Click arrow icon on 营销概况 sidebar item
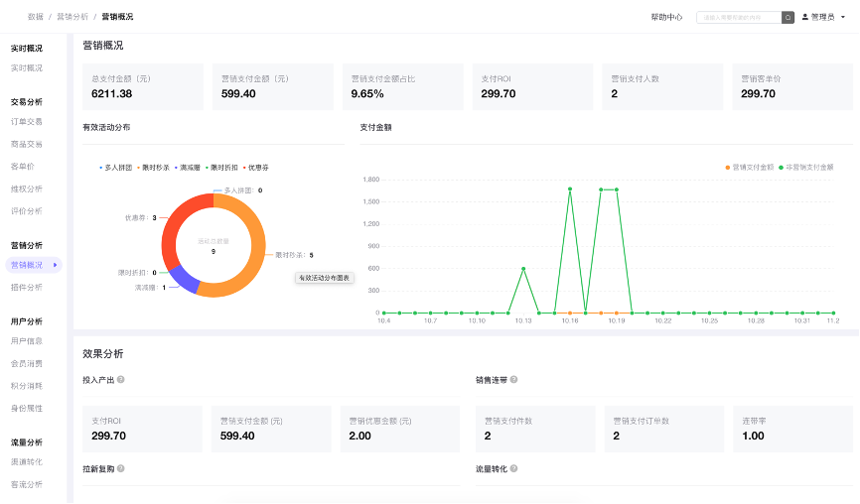The height and width of the screenshot is (504, 860). click(56, 265)
